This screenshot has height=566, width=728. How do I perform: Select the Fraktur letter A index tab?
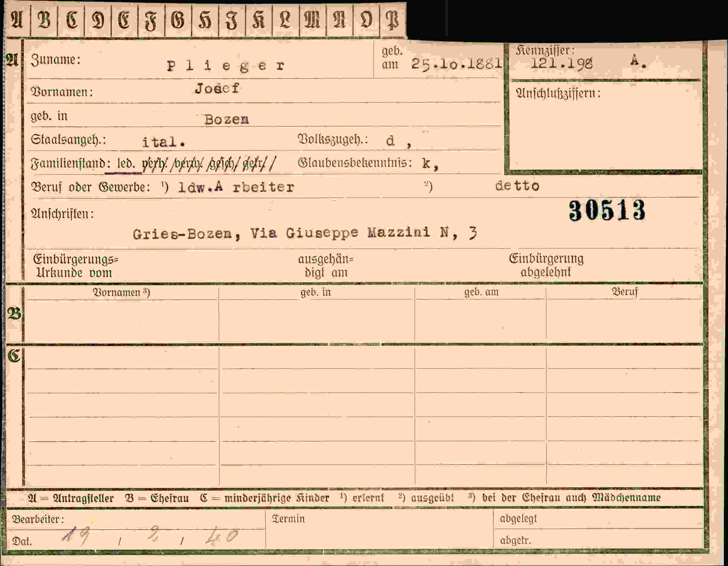click(17, 20)
